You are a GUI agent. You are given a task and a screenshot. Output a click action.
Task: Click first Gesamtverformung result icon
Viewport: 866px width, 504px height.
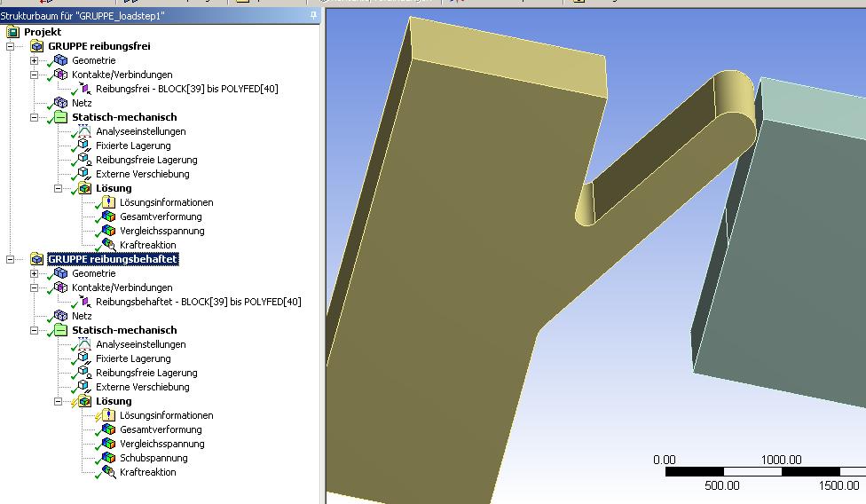click(x=108, y=217)
